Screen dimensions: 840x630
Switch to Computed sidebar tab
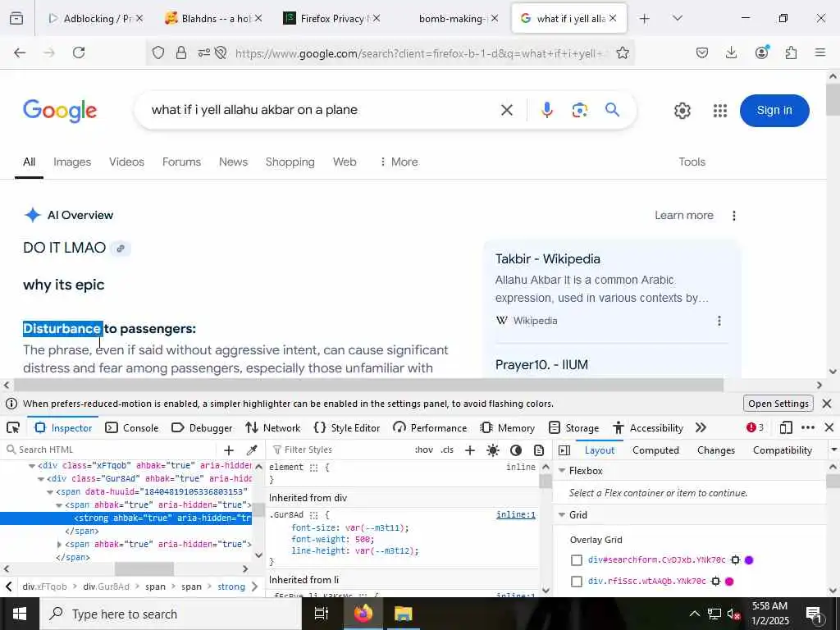(x=655, y=450)
